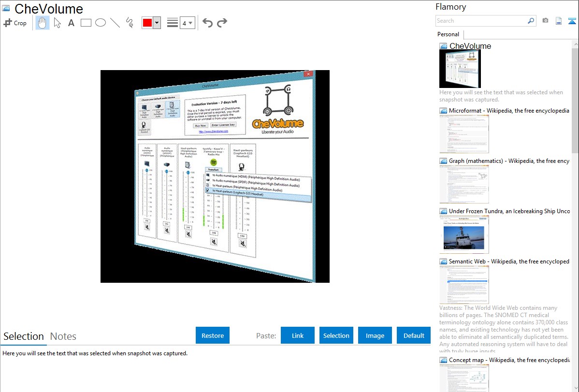The height and width of the screenshot is (392, 579).
Task: Click the camera snapshot icon
Action: tap(545, 21)
